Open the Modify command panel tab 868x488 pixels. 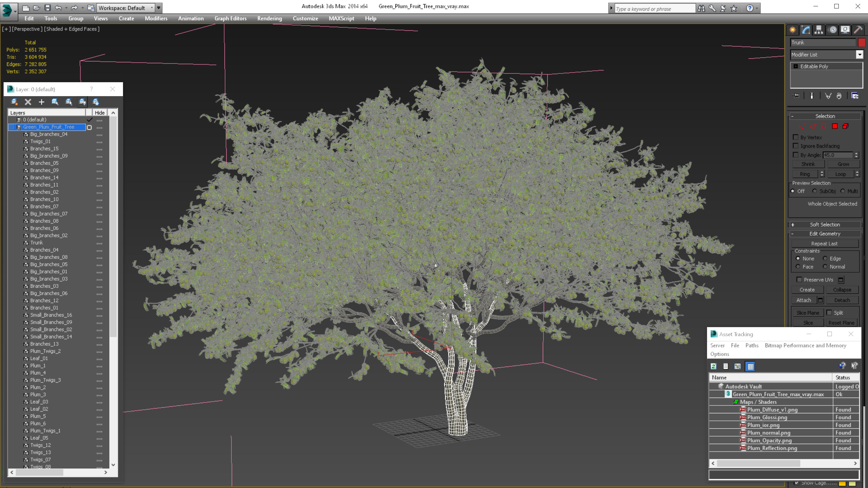tap(806, 30)
